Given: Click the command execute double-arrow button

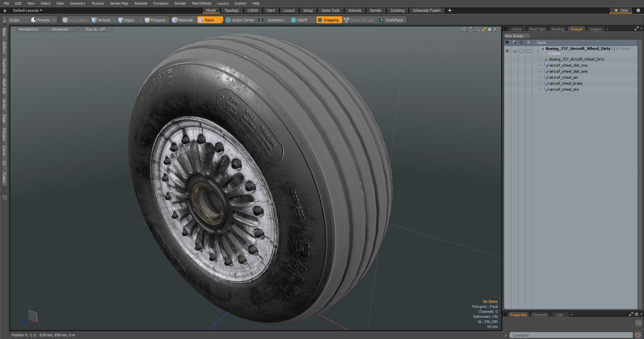Looking at the screenshot, I should (639, 323).
